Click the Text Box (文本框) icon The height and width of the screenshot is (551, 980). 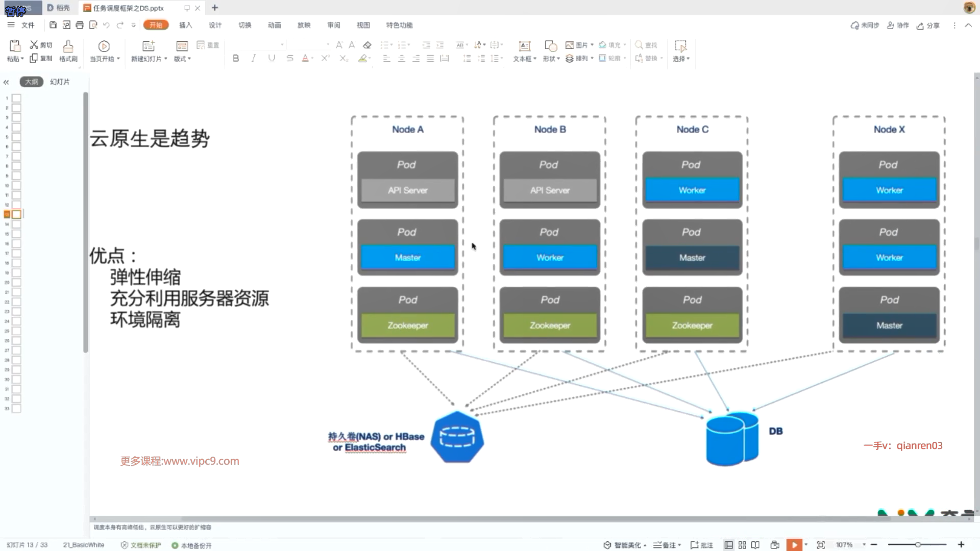click(524, 46)
